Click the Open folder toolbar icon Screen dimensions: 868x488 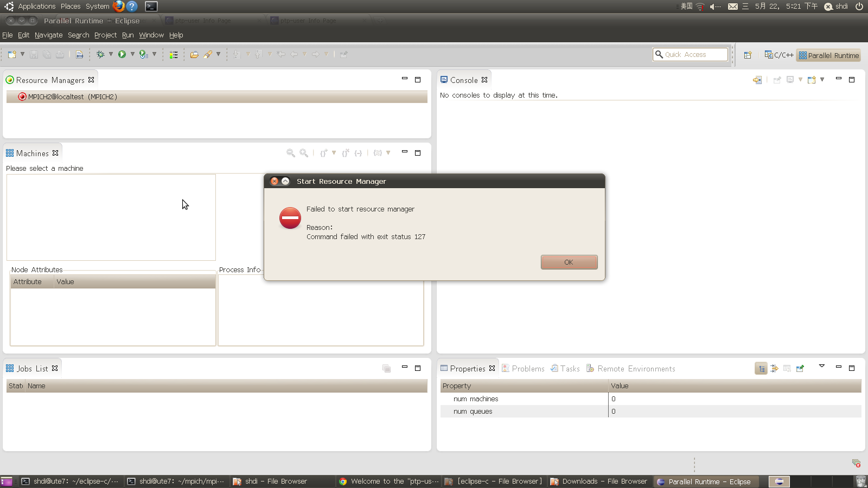(x=194, y=55)
